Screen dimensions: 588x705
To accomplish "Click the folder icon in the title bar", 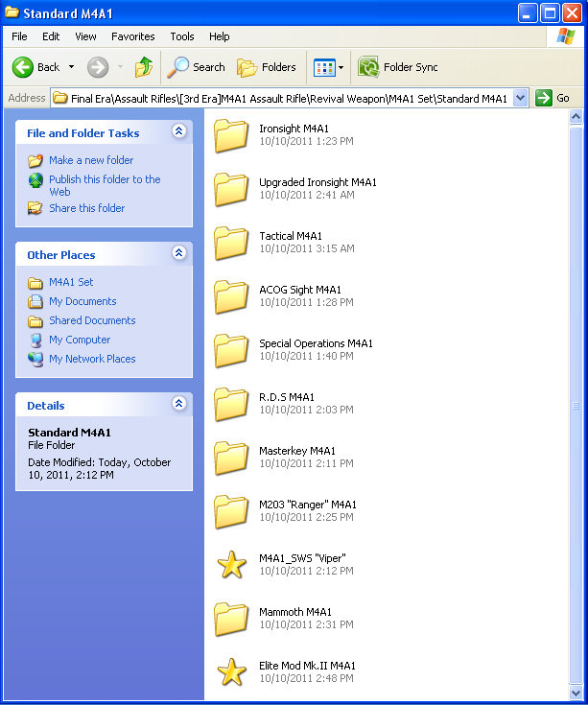I will tap(12, 12).
